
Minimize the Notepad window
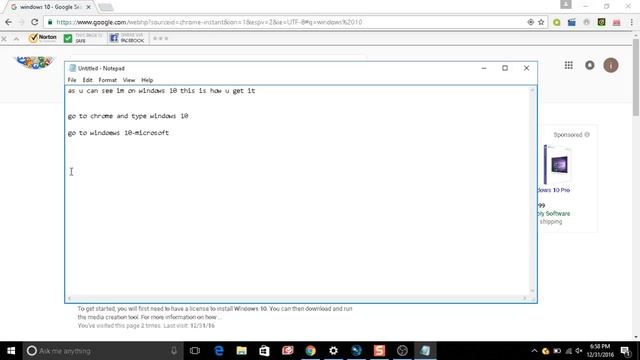point(484,68)
